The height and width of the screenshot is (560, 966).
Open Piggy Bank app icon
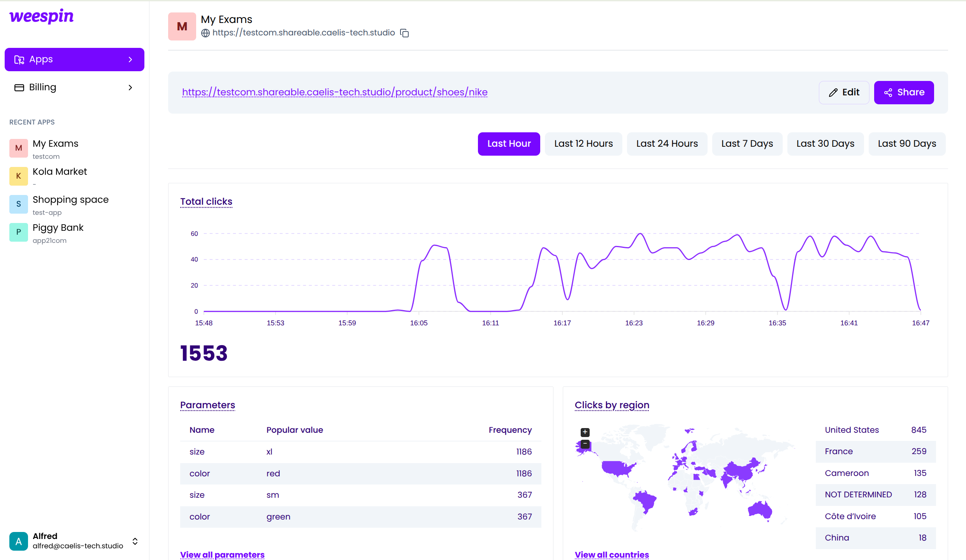click(x=18, y=232)
